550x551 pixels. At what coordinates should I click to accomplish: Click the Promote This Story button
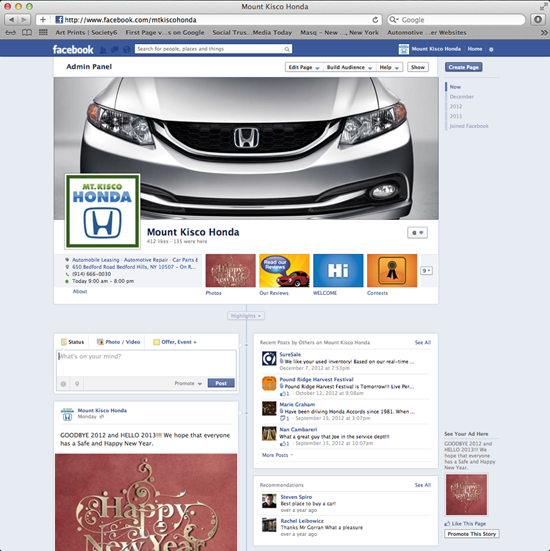[472, 534]
